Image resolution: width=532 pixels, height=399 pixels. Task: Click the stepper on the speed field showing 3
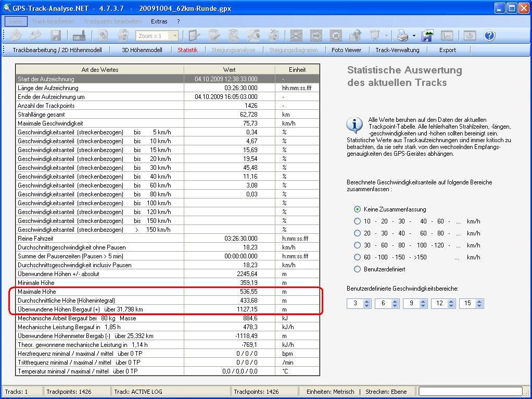click(367, 303)
